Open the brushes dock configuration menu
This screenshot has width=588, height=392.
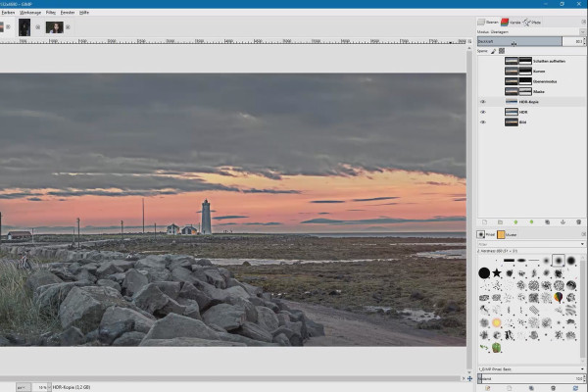tap(583, 234)
